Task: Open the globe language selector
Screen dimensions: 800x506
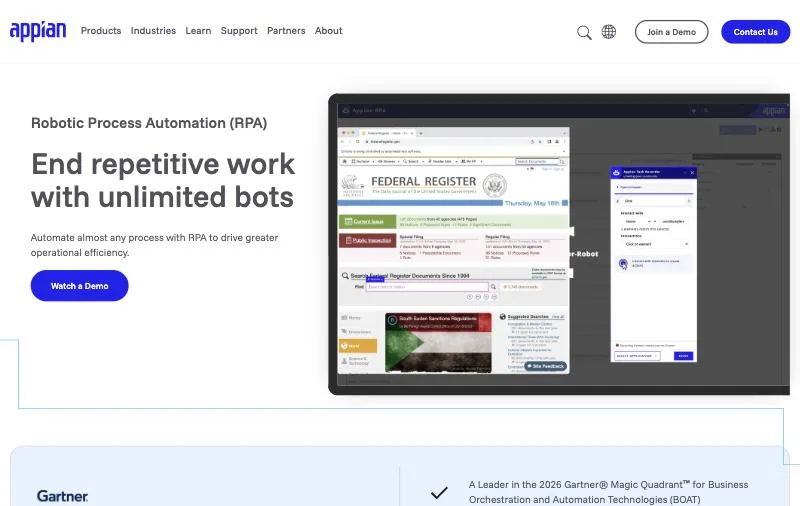Action: click(609, 32)
